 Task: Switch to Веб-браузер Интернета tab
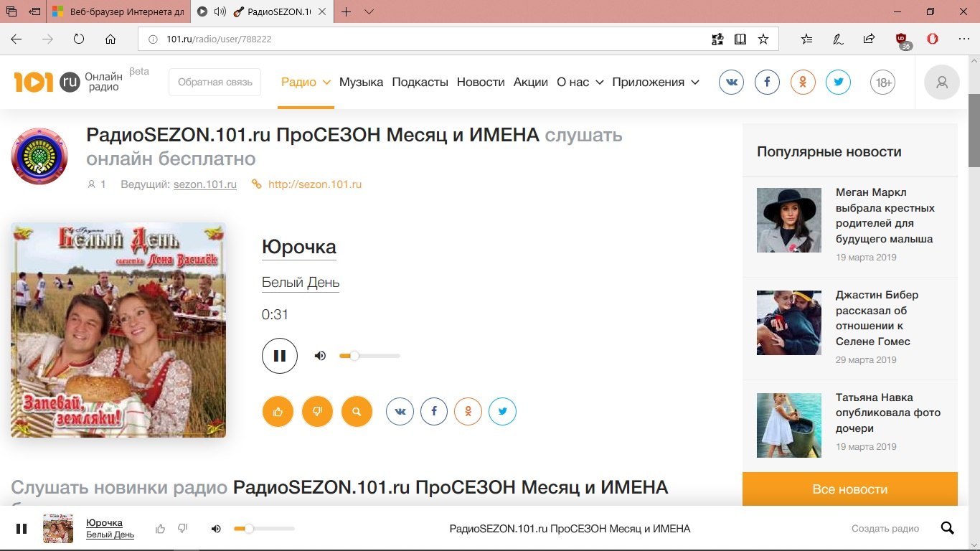[118, 11]
